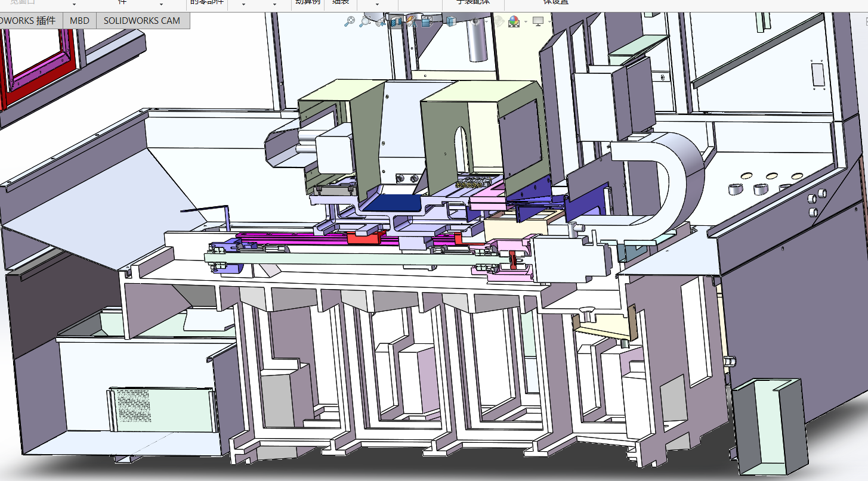868x481 pixels.
Task: Open the View Settings monitor icon
Action: tap(538, 21)
